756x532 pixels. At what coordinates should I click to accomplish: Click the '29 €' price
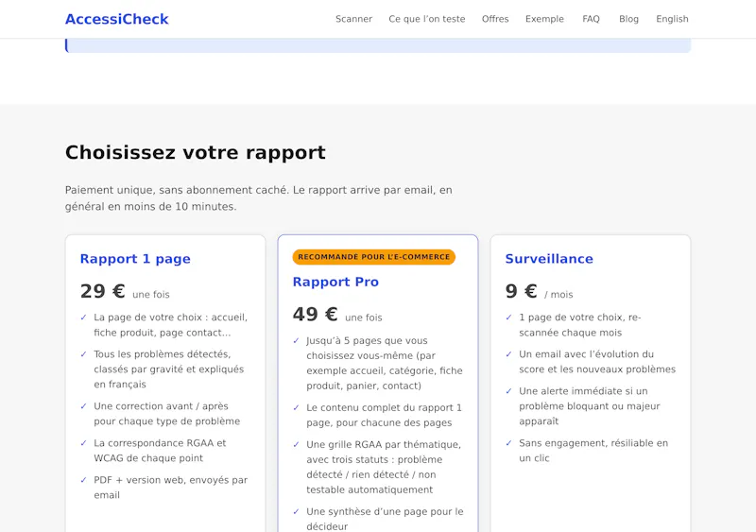tap(103, 291)
